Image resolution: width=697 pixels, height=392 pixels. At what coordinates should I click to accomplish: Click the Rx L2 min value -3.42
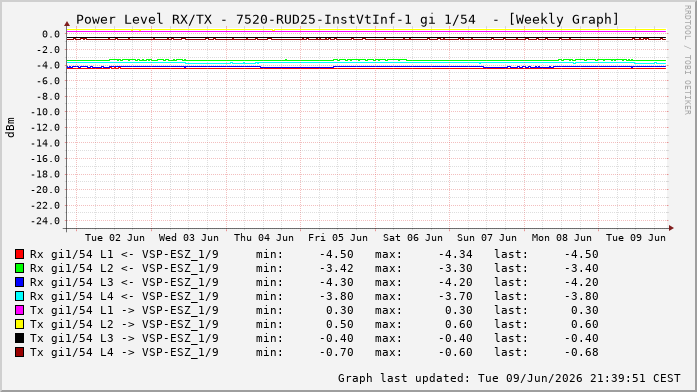[336, 268]
